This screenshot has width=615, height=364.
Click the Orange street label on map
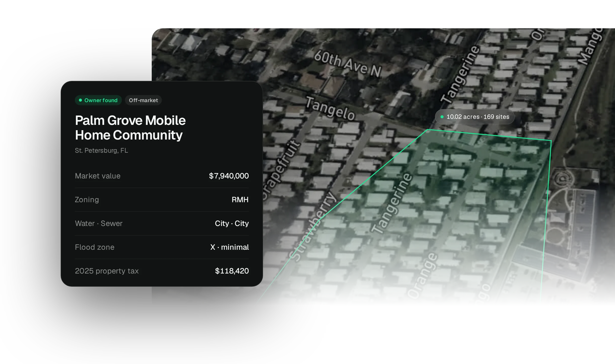tap(423, 275)
